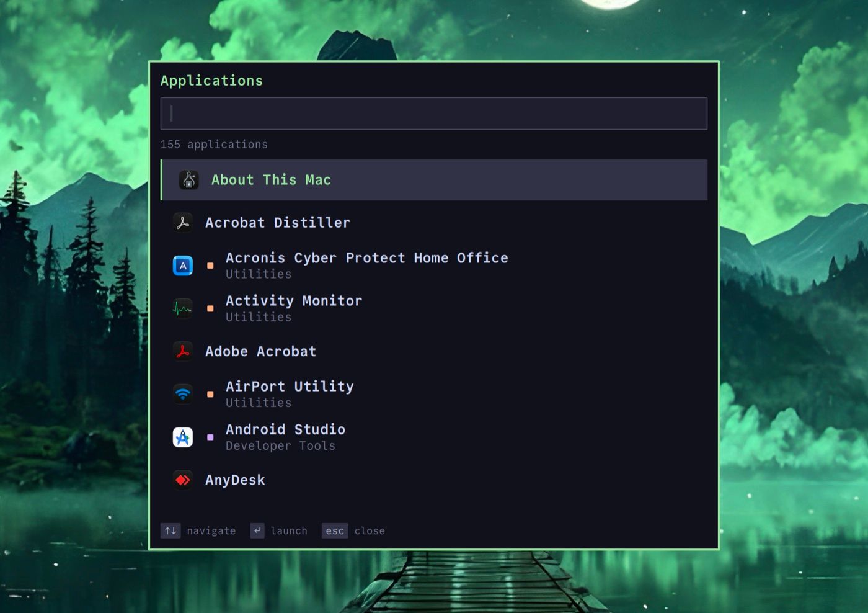The height and width of the screenshot is (613, 868).
Task: Click the Applications title heading
Action: pyautogui.click(x=211, y=81)
